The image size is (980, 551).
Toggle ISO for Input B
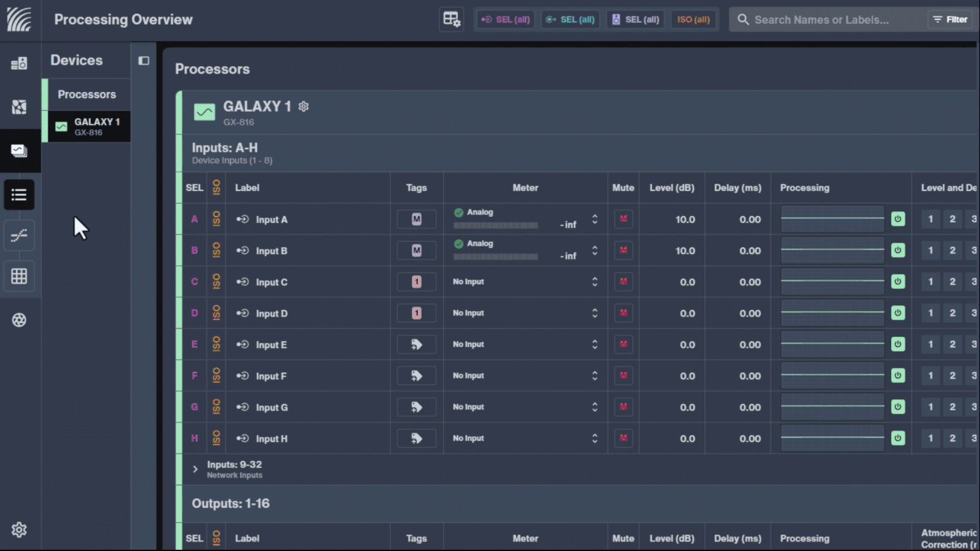click(216, 250)
